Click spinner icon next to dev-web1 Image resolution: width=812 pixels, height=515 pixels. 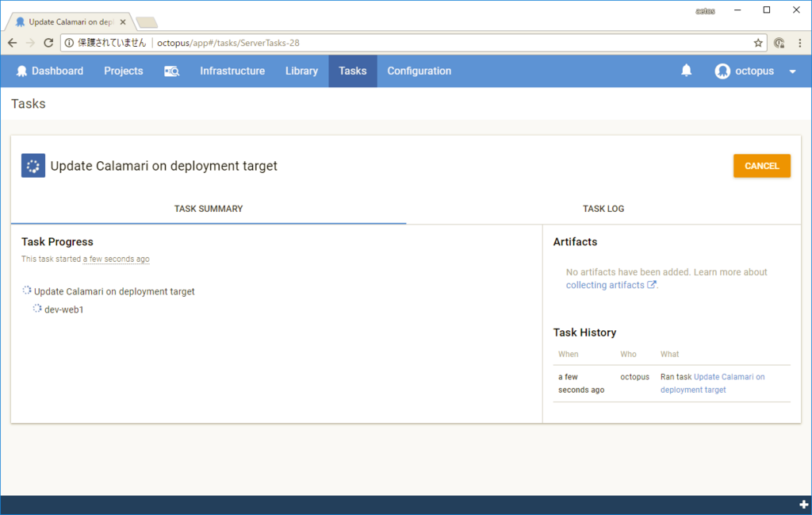point(37,309)
